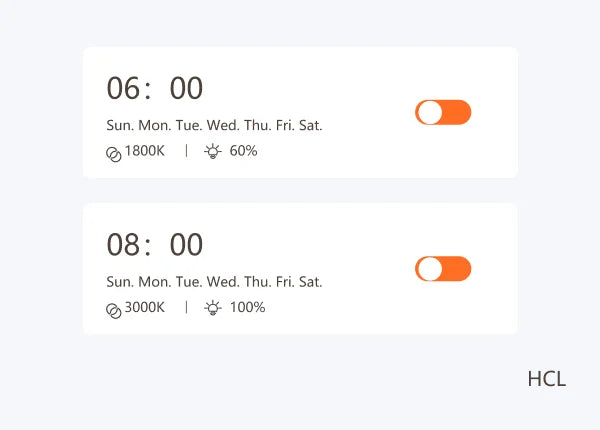Click the 100% brightness value
Screen dimensions: 600x430
pyautogui.click(x=247, y=307)
